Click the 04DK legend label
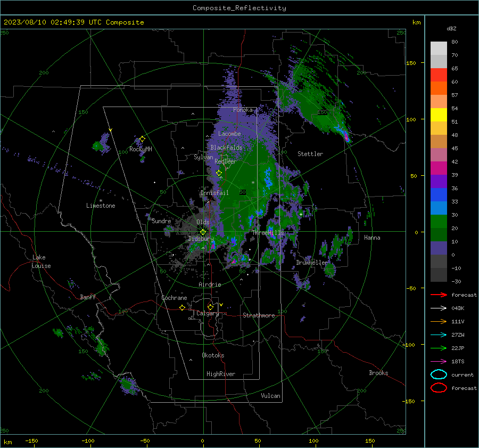The height and width of the screenshot is (448, 479). pos(458,308)
